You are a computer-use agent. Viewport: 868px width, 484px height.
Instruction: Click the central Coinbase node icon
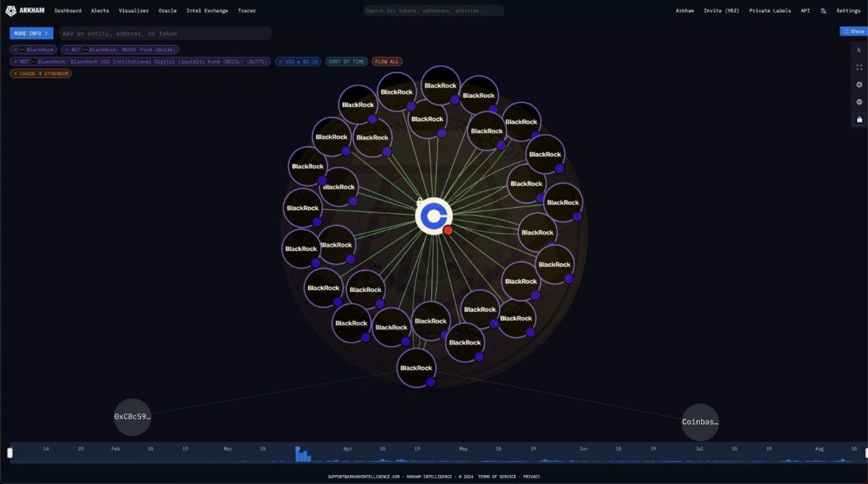coord(434,216)
